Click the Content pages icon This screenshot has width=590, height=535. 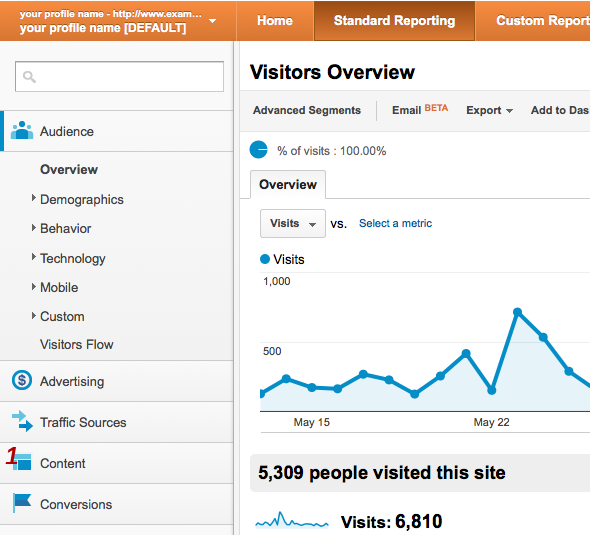tap(22, 462)
